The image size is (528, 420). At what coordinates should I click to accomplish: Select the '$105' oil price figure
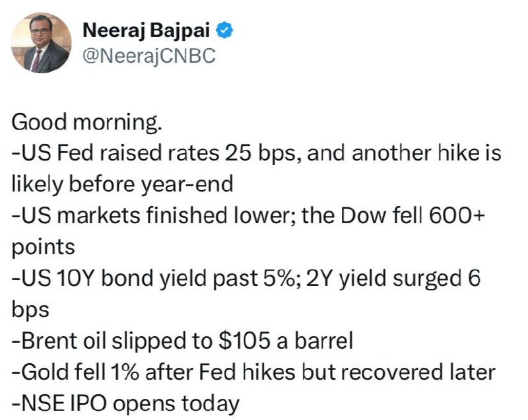(x=244, y=341)
